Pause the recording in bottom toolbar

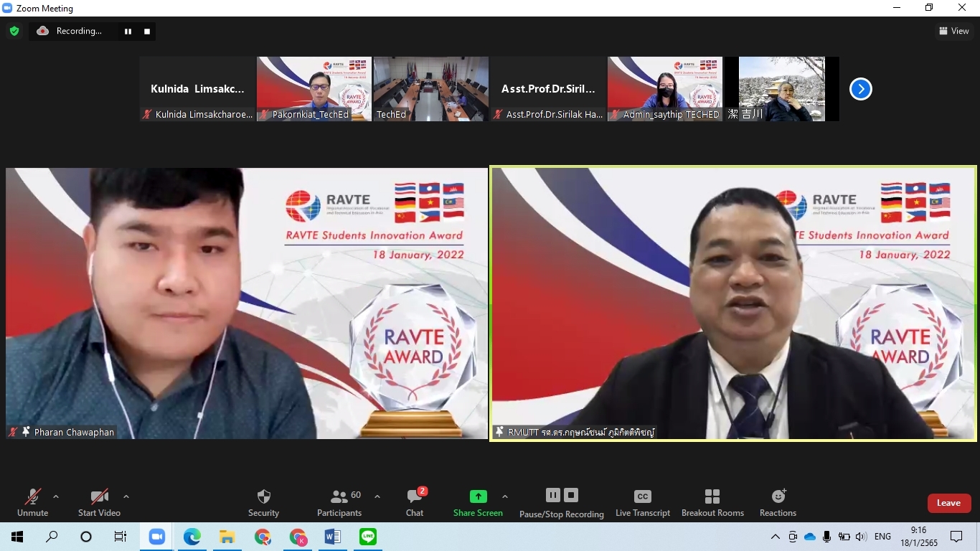coord(552,495)
